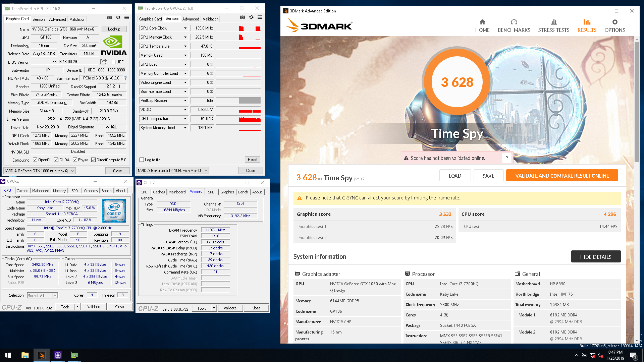Click Validate and Compare Result Online
644x362 pixels.
(x=562, y=176)
